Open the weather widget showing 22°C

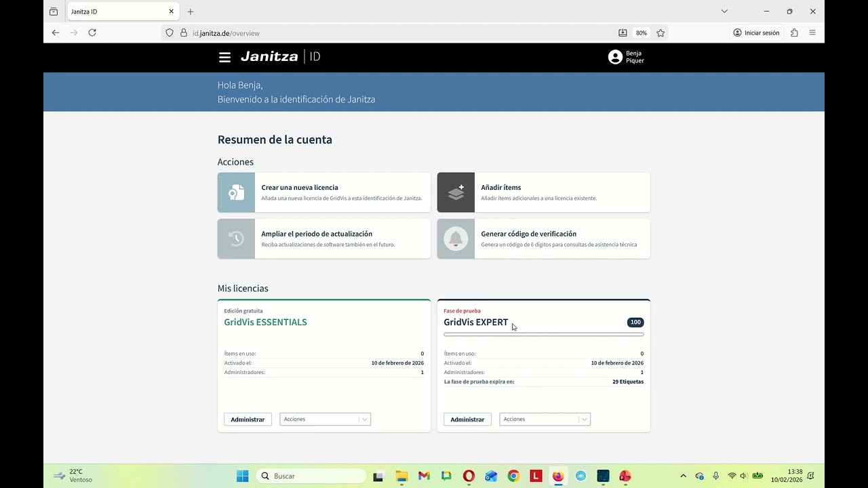(73, 476)
